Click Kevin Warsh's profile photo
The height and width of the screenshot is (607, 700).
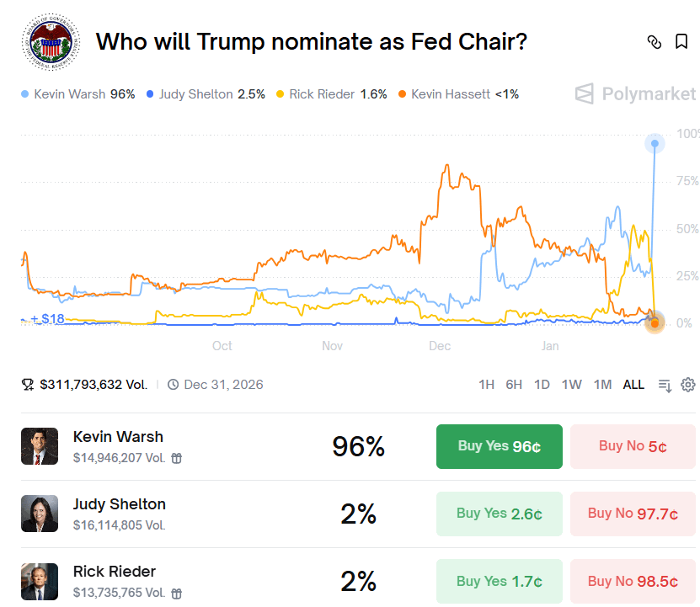40,446
